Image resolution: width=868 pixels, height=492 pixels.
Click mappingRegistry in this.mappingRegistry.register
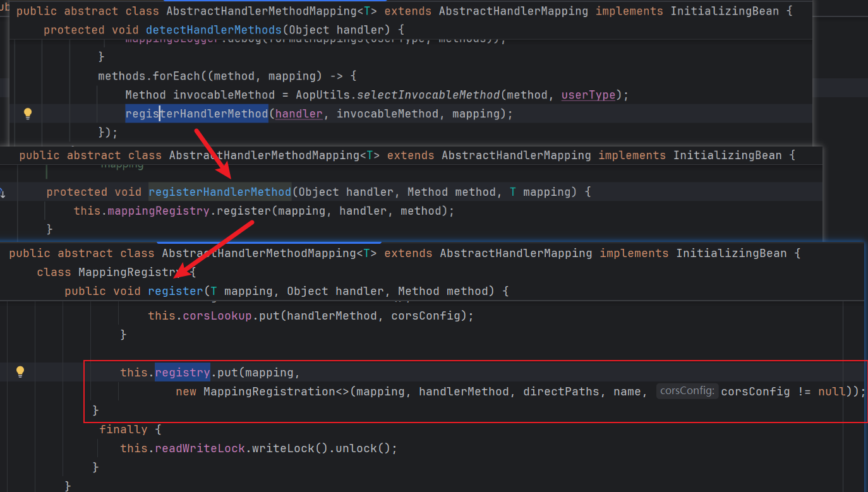(x=159, y=210)
